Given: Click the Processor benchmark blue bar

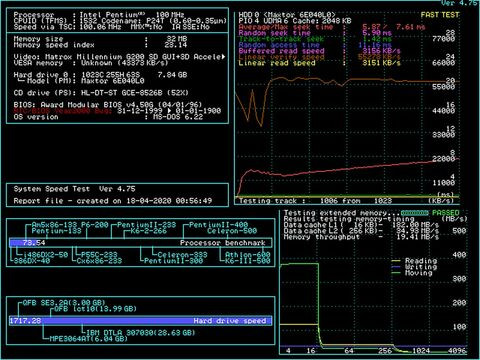Looking at the screenshot, I should tap(23, 243).
